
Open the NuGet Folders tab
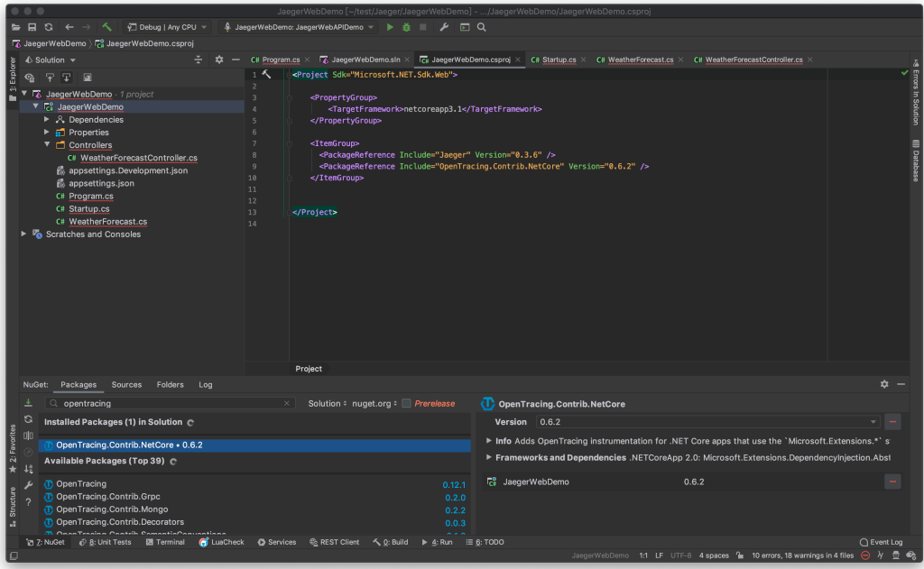coord(171,385)
